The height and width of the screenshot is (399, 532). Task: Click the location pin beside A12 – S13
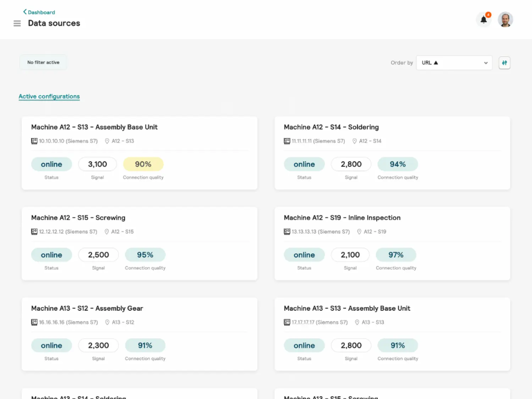pyautogui.click(x=107, y=141)
